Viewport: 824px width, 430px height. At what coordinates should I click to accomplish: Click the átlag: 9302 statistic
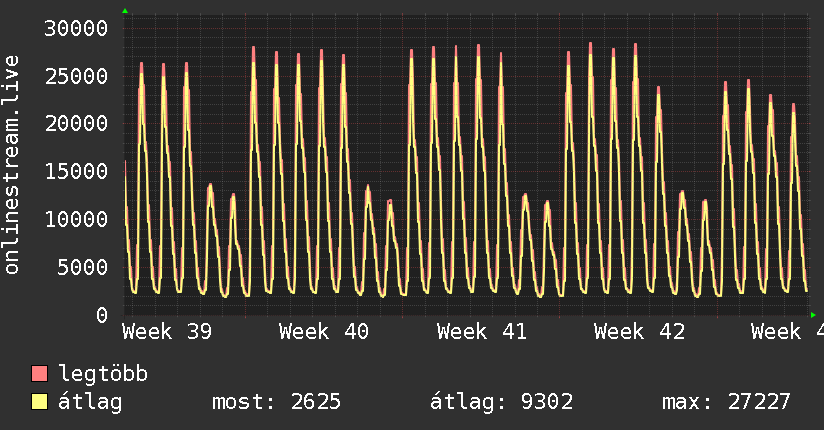(501, 402)
